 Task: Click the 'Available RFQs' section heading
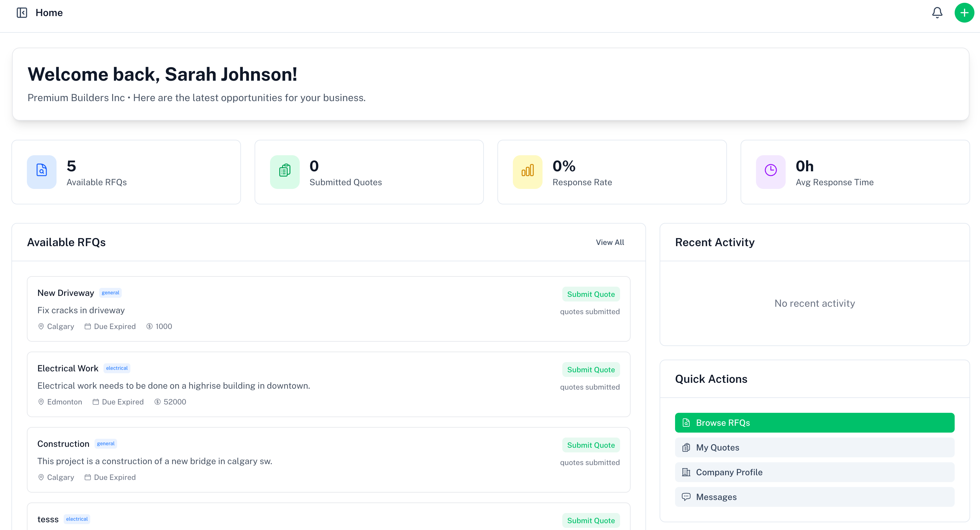coord(66,242)
